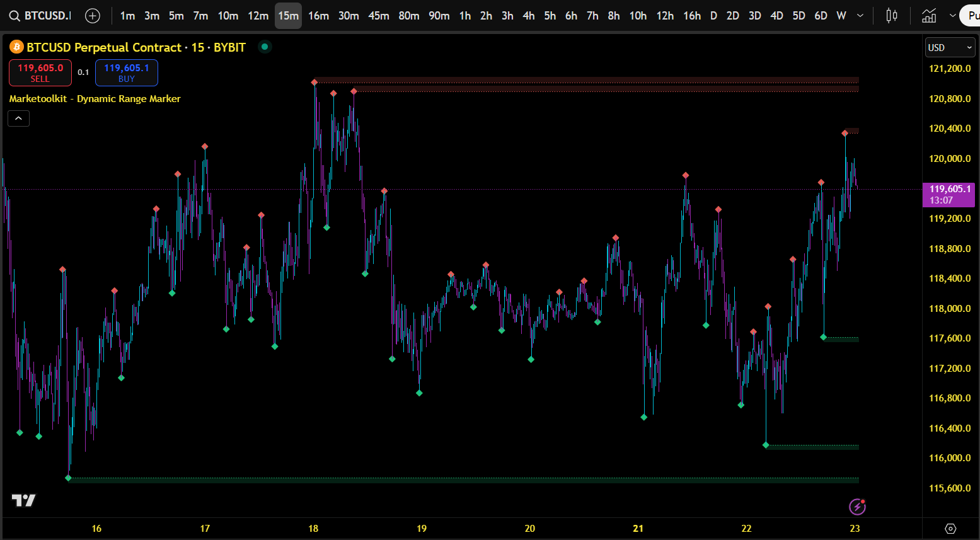Open chart settings target icon at bottom right

[x=950, y=529]
